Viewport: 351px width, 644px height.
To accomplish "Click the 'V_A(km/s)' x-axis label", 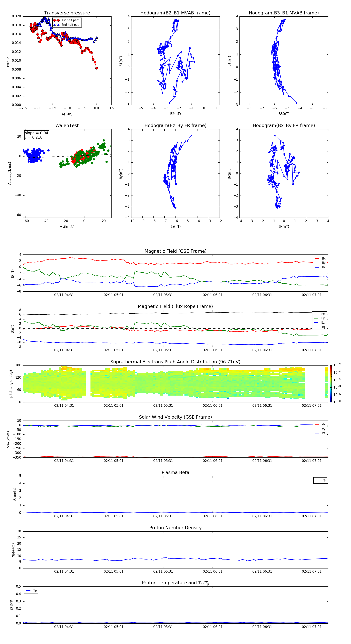I will (67, 227).
